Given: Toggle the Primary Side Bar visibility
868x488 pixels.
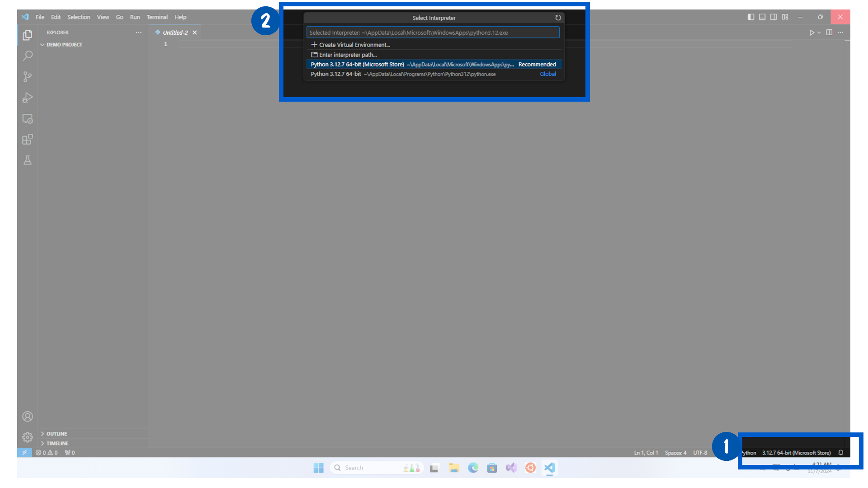Looking at the screenshot, I should [x=751, y=17].
